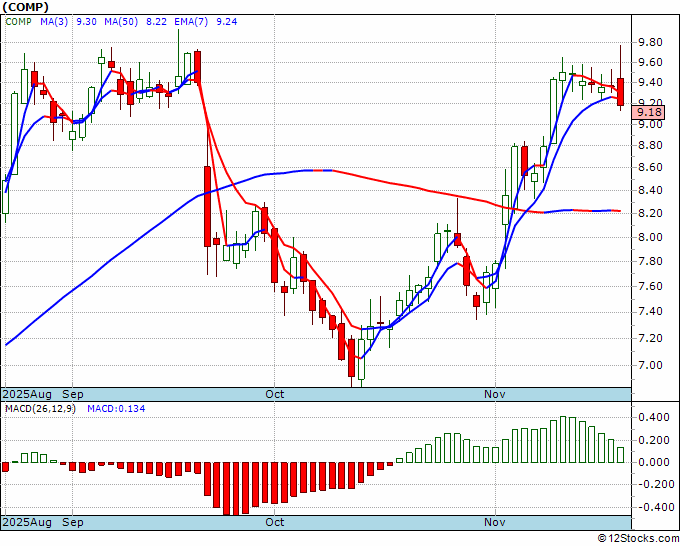Select the COMP ticker legend label
The image size is (680, 546).
click(x=18, y=22)
